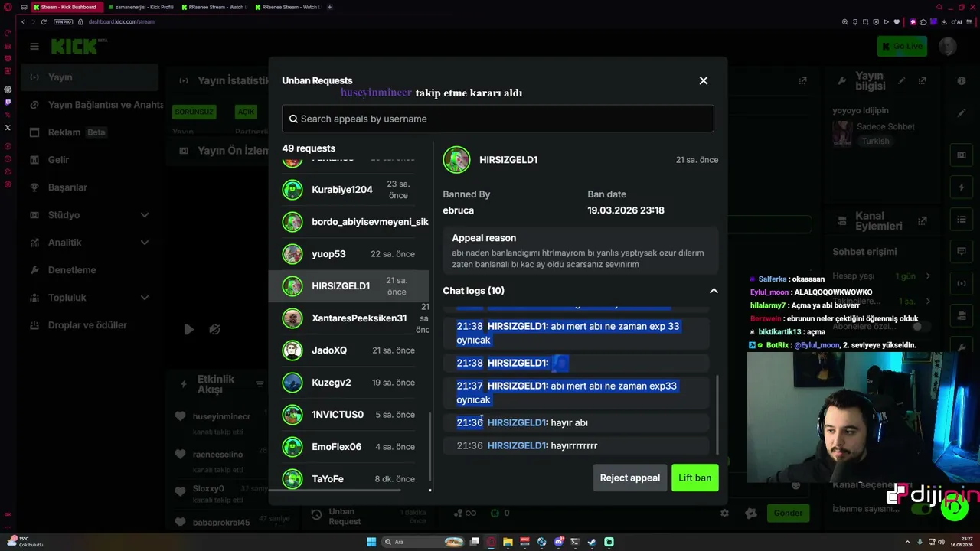Open a new browser tab
The width and height of the screenshot is (980, 551).
[x=330, y=7]
